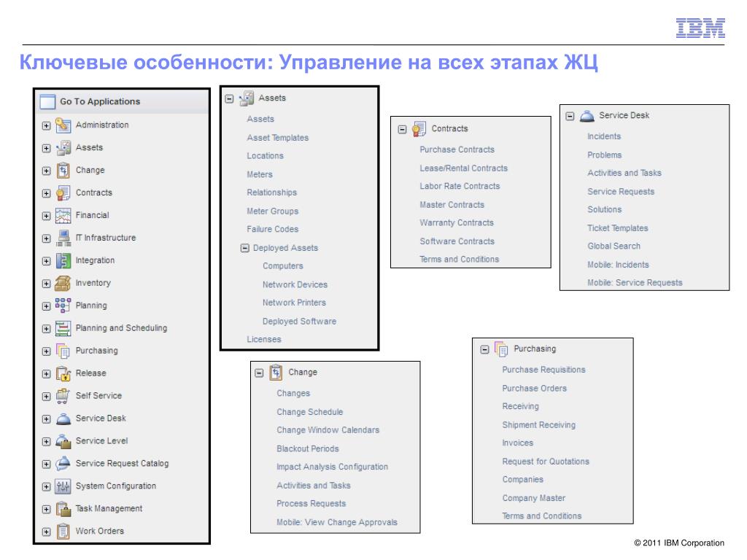Open Blackout Periods

pos(308,449)
